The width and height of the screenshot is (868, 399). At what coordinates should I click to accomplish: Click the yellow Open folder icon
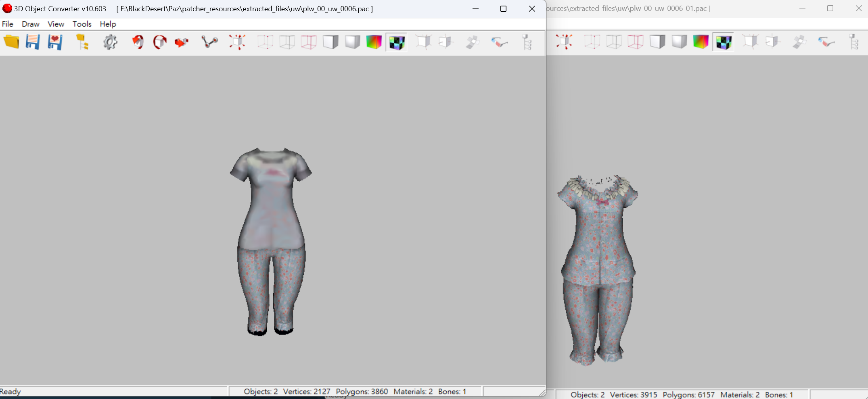11,42
